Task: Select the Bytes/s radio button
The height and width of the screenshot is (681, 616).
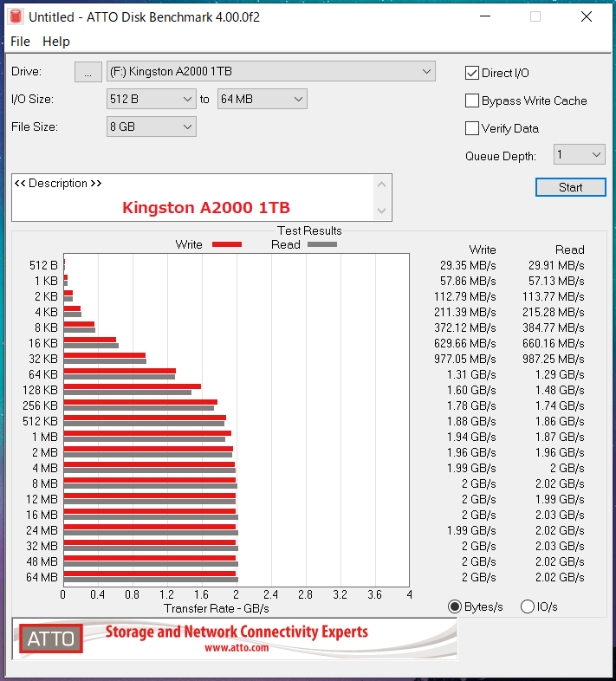Action: pos(454,606)
